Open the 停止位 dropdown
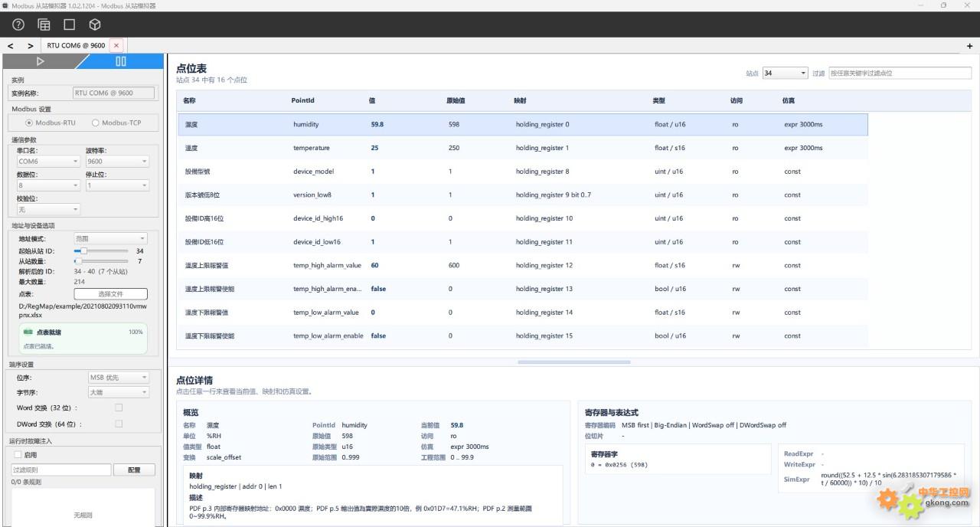 [117, 185]
